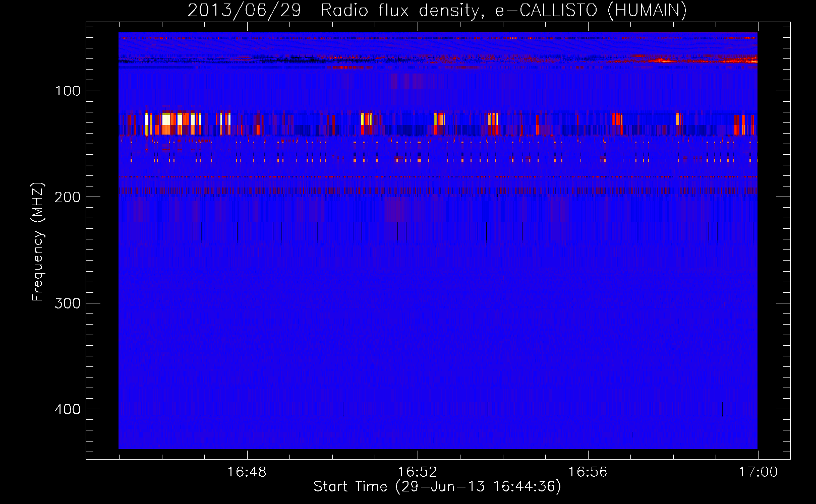The width and height of the screenshot is (816, 504).
Task: Click the '200' frequency axis label
Action: [x=68, y=197]
